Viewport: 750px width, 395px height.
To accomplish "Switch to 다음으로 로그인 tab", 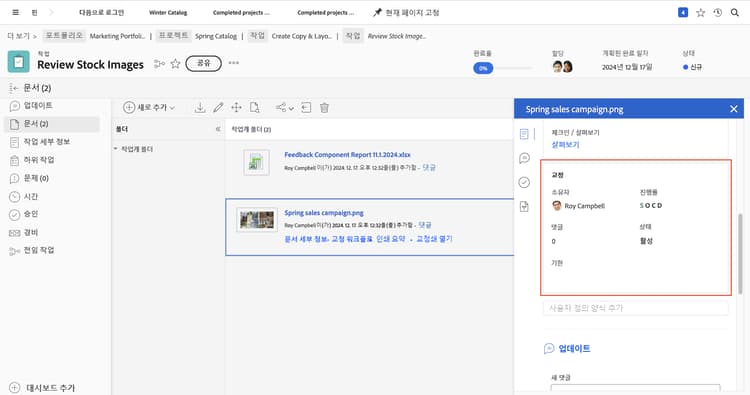I will point(101,13).
